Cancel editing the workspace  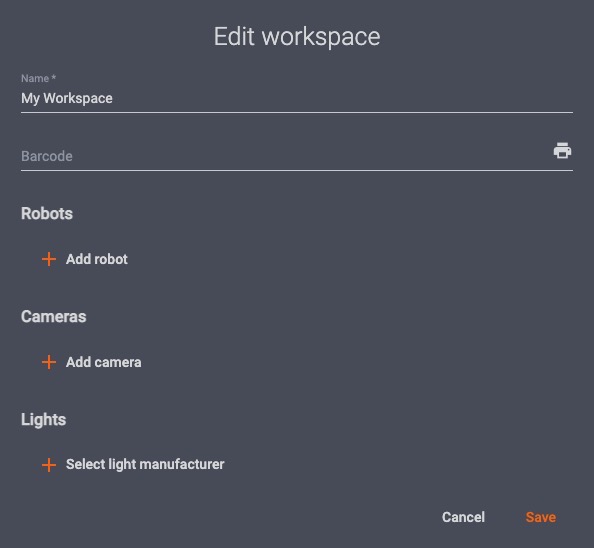[x=463, y=517]
